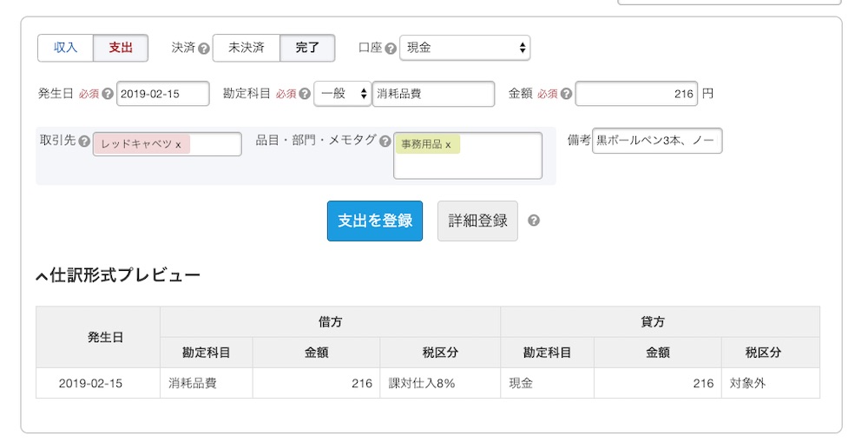The image size is (868, 442).
Task: Click help icon beside 発生日 必須
Action: tap(108, 94)
